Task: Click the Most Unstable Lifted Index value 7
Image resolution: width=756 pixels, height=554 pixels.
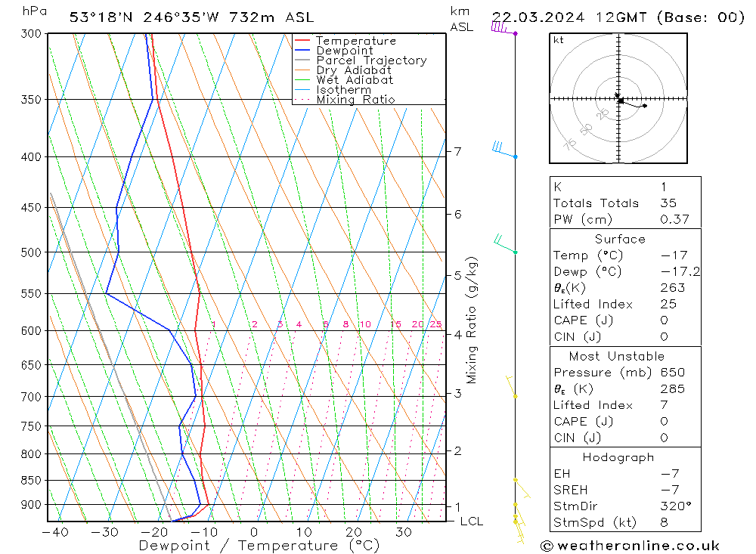Action: [x=664, y=405]
